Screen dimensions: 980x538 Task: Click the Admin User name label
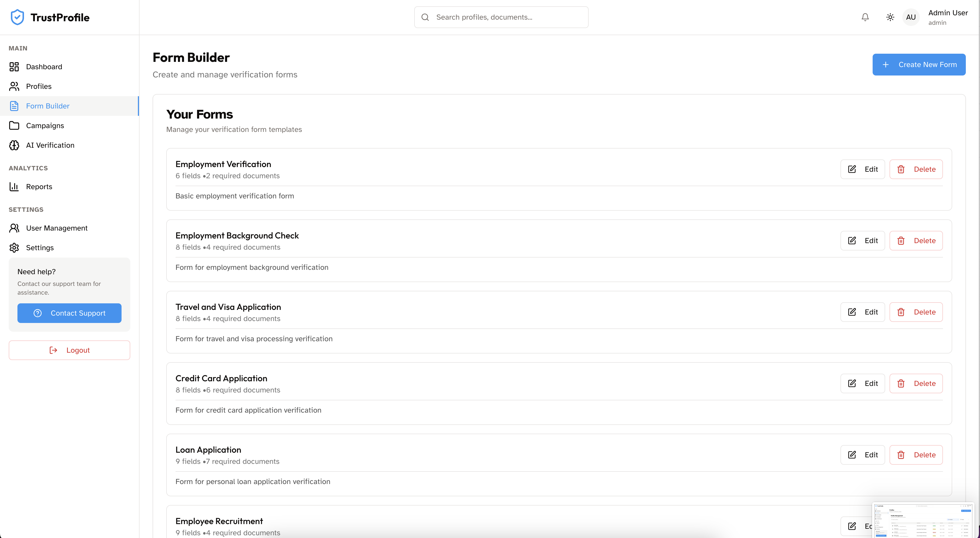[x=948, y=13]
